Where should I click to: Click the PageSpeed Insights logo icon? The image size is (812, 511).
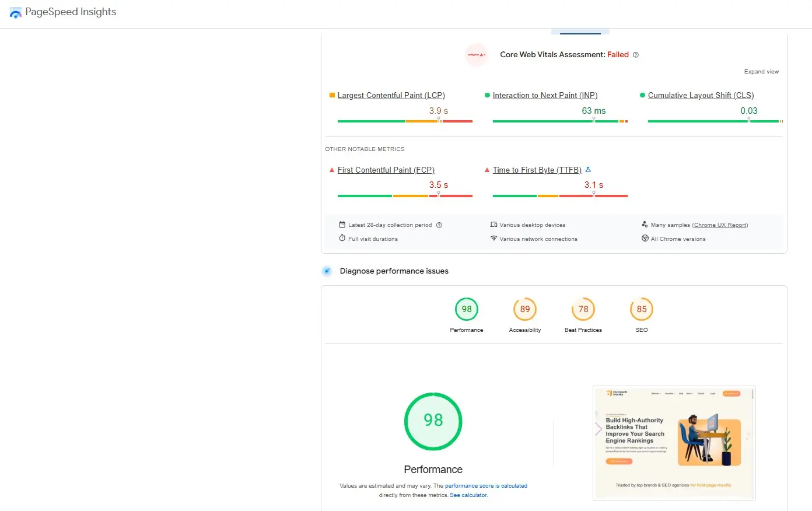pyautogui.click(x=15, y=13)
